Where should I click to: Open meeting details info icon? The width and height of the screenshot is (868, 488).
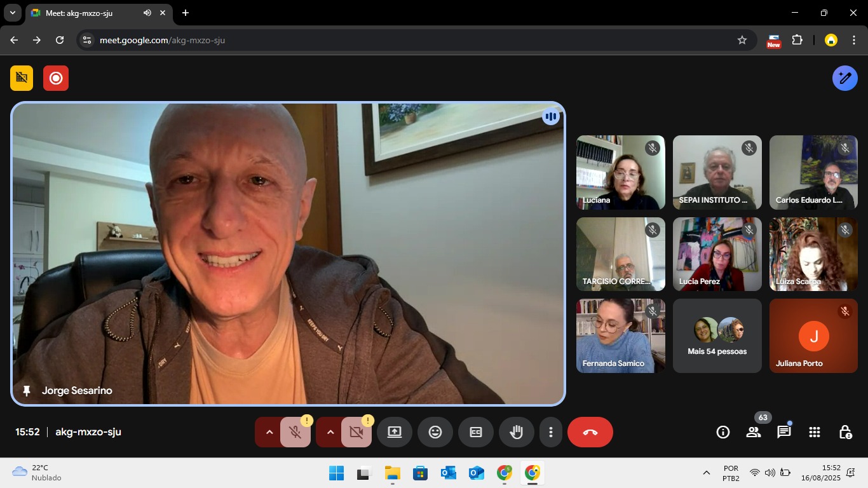click(x=723, y=432)
